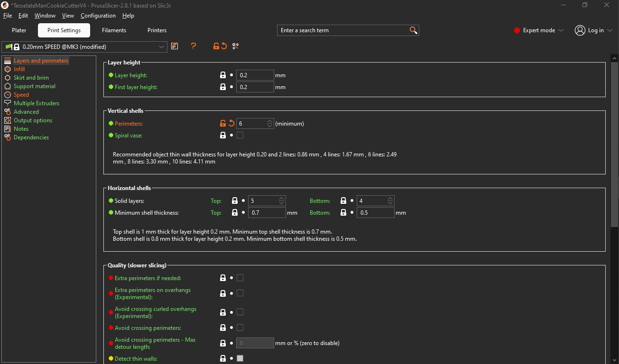Screen dimensions: 619x364
Task: Enable Extra perimeters if needed checkbox
Action: (x=240, y=278)
